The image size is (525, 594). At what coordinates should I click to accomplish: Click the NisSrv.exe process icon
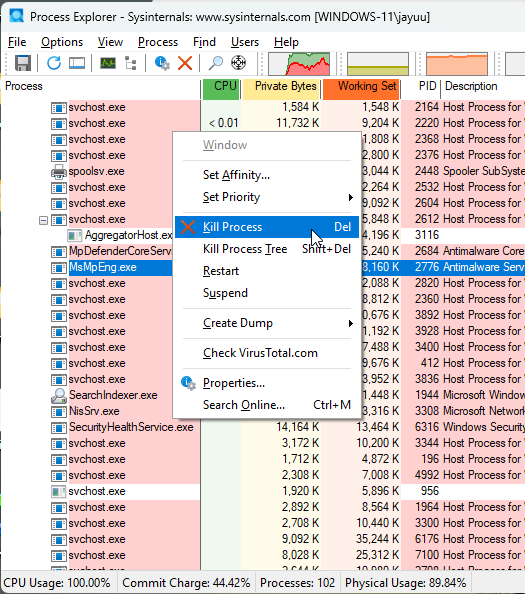coord(59,411)
